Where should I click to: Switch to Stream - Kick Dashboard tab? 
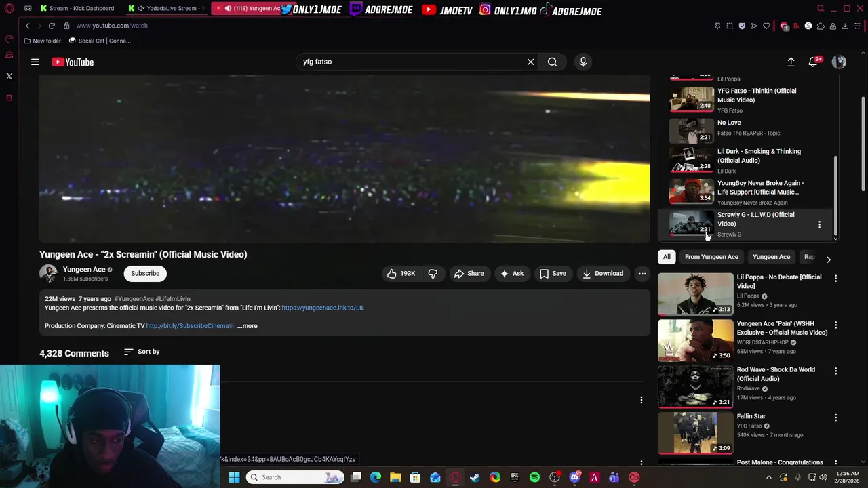point(79,8)
